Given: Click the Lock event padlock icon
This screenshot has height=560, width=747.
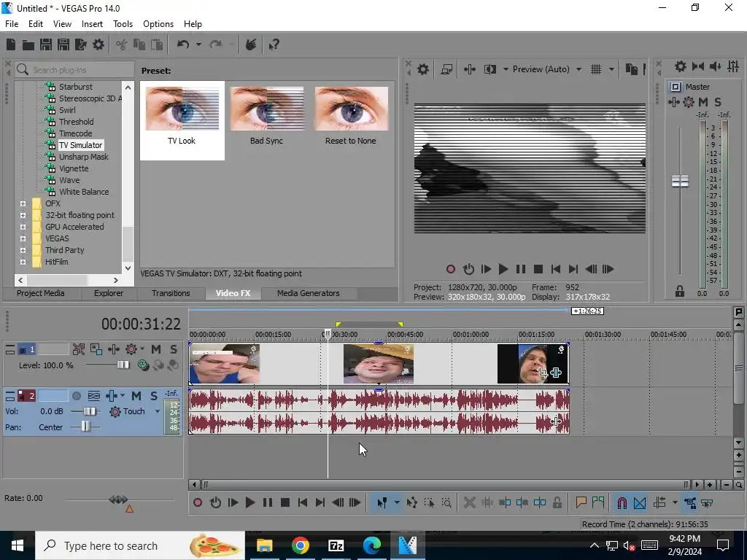Looking at the screenshot, I should coord(557,502).
